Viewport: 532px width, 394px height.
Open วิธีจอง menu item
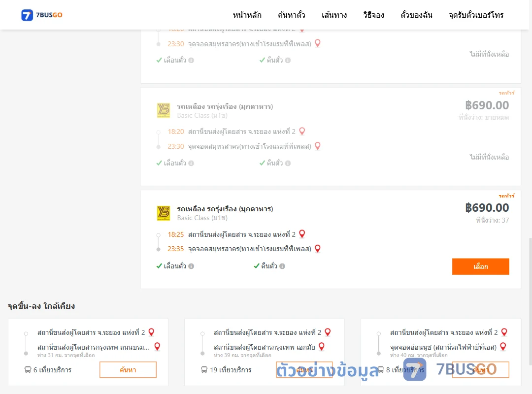[x=373, y=15]
